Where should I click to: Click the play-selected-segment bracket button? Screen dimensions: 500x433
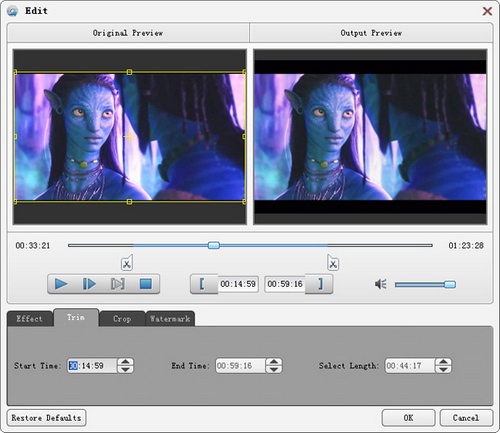[117, 284]
